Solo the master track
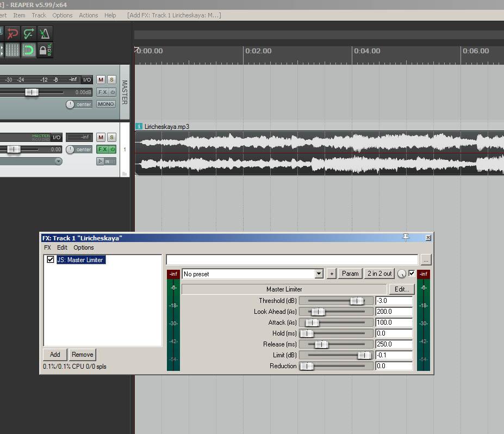The height and width of the screenshot is (434, 504). (111, 80)
